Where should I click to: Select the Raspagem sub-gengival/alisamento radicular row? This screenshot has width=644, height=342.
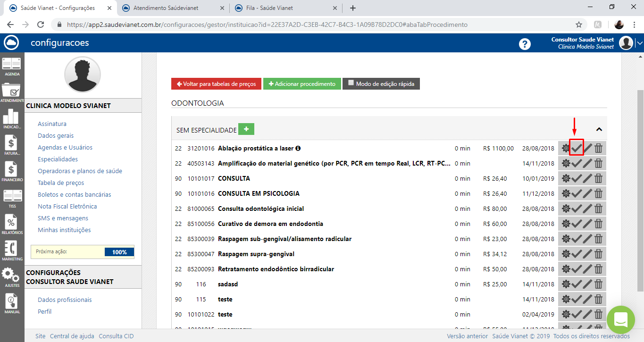point(389,239)
